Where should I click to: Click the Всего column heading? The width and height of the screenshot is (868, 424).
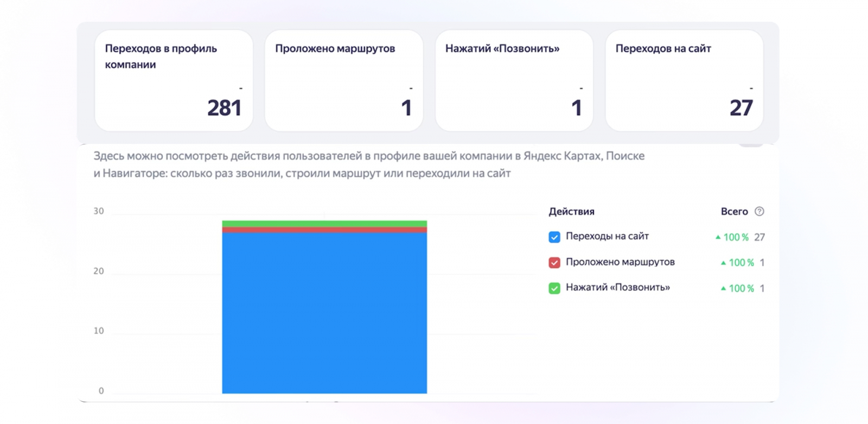tap(734, 212)
